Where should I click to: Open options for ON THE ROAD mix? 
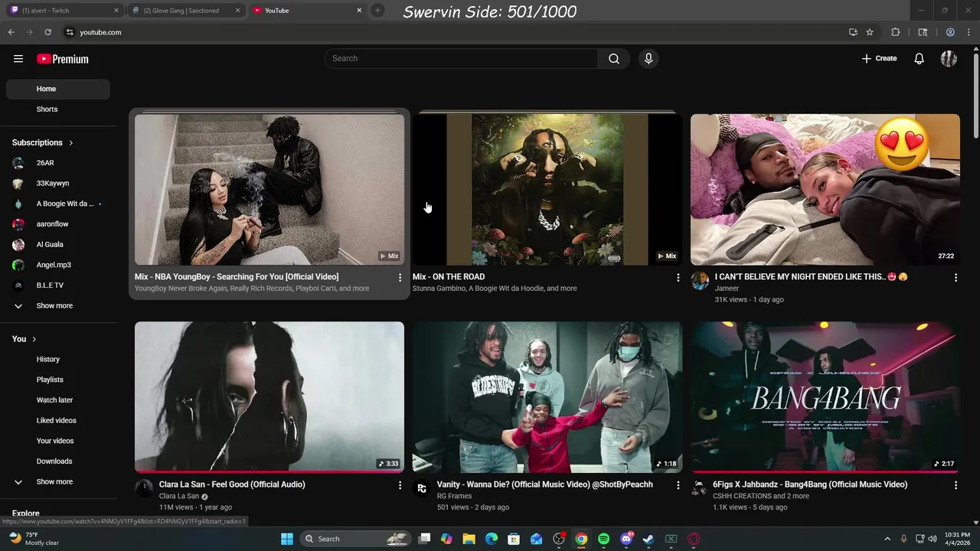point(678,278)
